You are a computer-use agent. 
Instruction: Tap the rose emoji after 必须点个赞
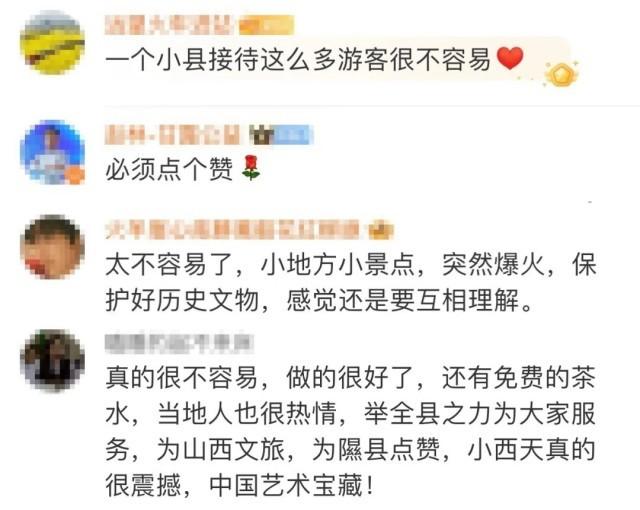[x=250, y=168]
